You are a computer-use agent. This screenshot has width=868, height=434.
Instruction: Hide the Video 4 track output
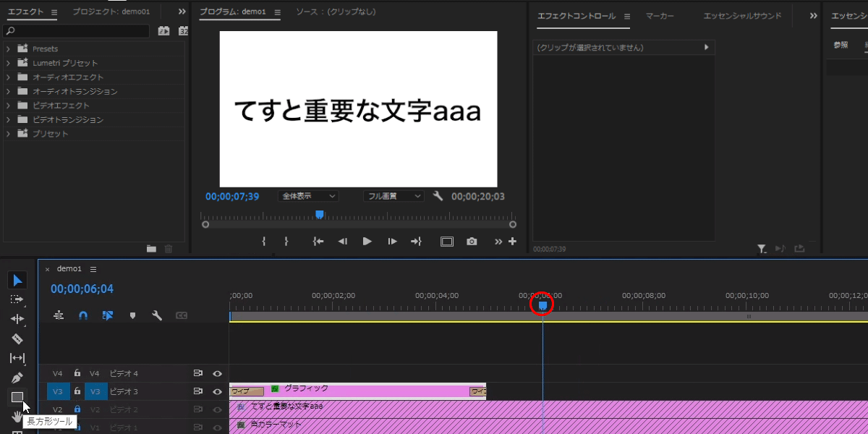point(217,373)
